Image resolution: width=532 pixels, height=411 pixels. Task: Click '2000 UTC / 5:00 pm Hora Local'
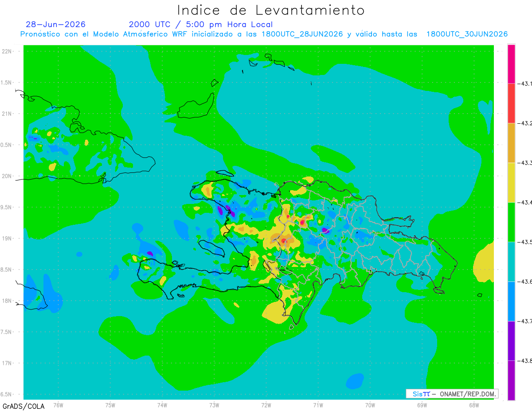point(201,24)
